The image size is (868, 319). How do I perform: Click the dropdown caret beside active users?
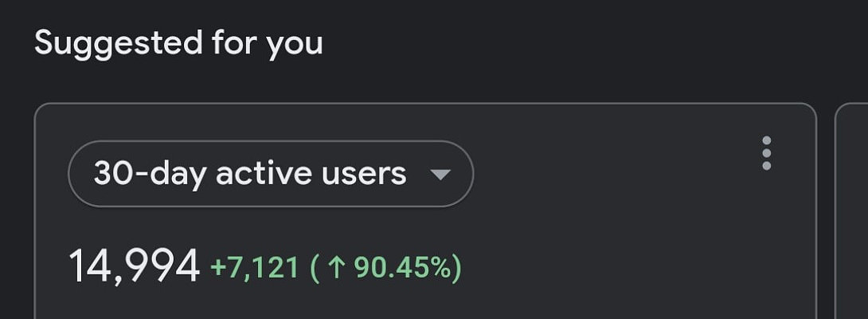[x=440, y=174]
